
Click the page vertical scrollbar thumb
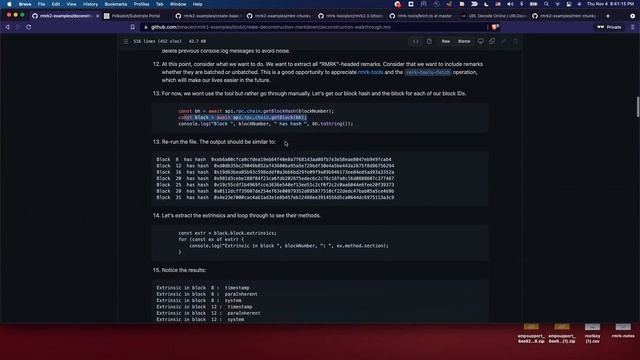638,107
